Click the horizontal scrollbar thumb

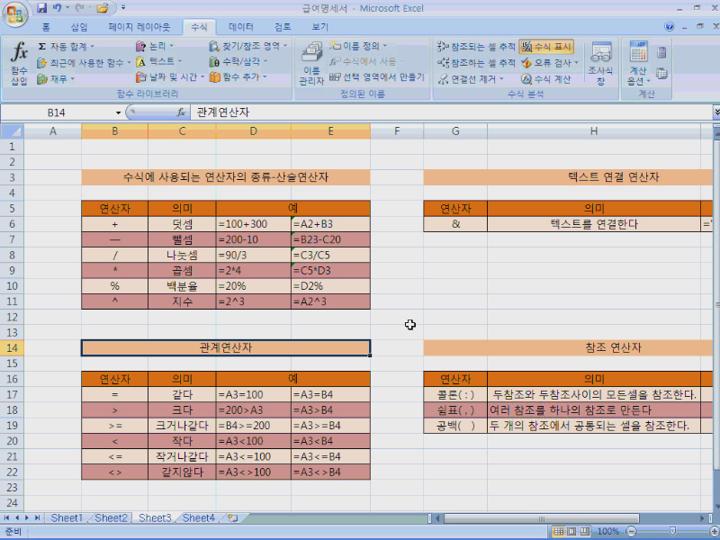[x=540, y=518]
